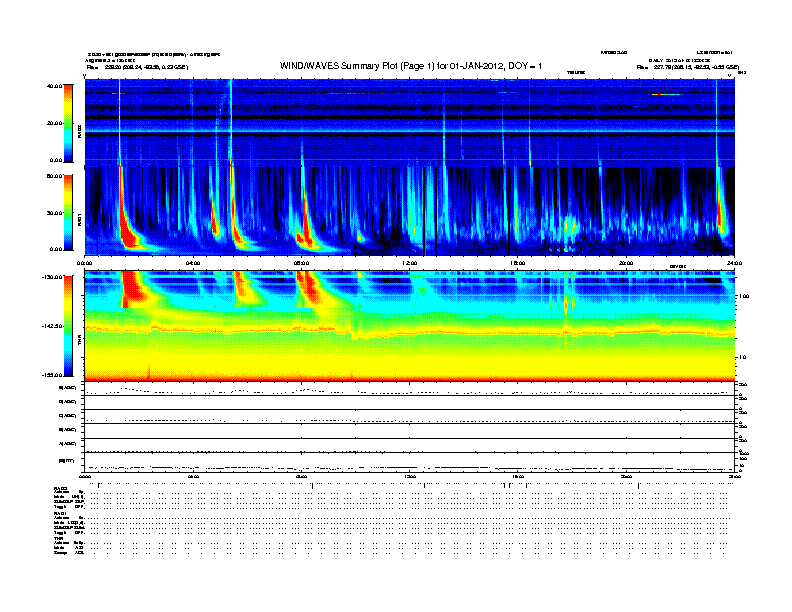The width and height of the screenshot is (792, 612).
Task: Click the 60.00 value on RAD1 scale
Action: pyautogui.click(x=54, y=176)
